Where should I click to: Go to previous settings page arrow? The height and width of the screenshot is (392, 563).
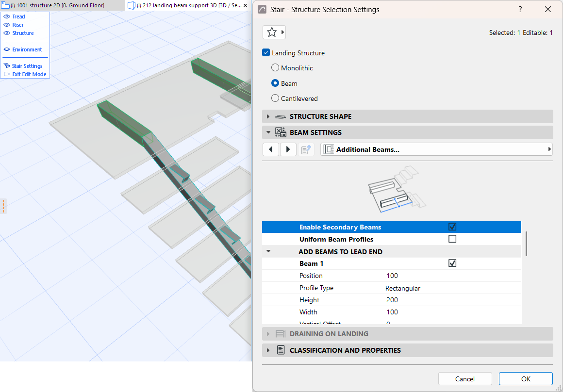[x=271, y=149]
